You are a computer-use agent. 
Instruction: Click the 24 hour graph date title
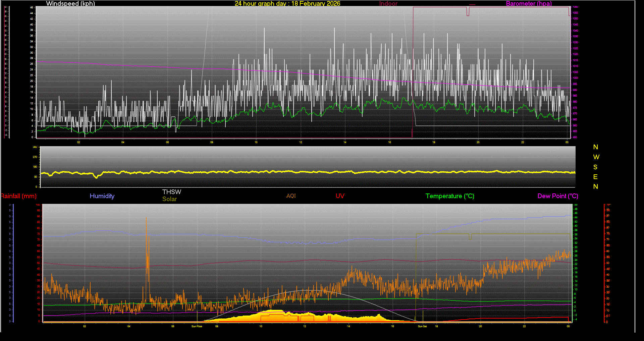pyautogui.click(x=287, y=4)
